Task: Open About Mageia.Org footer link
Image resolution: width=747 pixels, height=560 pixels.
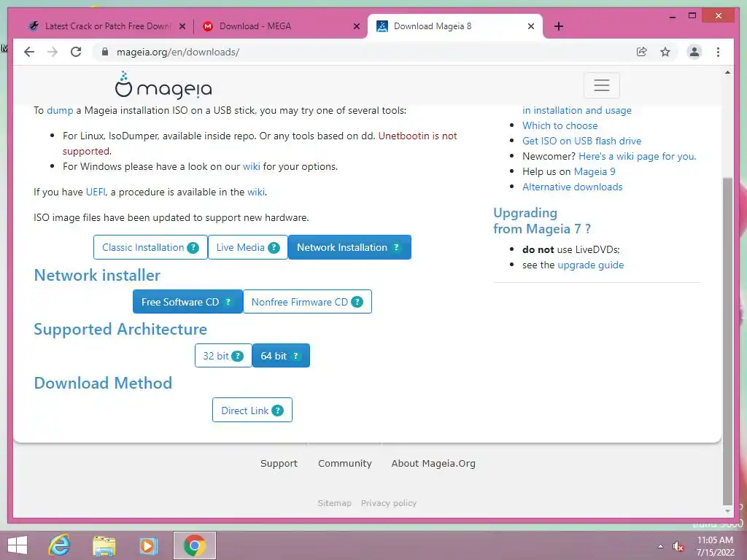Action: tap(433, 463)
